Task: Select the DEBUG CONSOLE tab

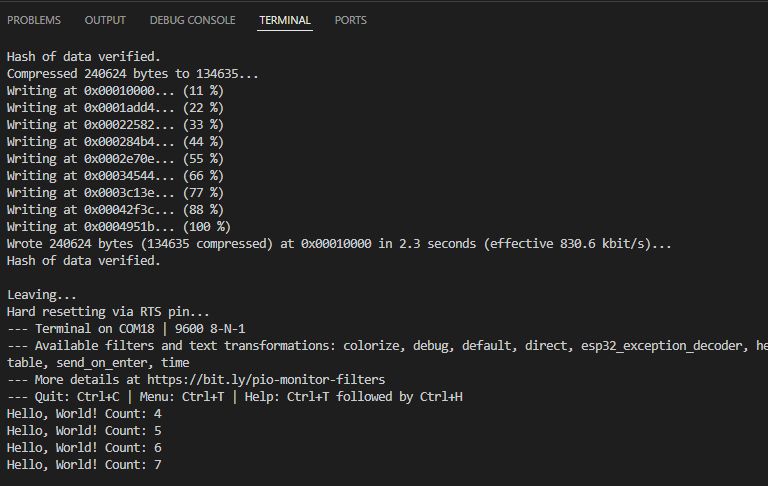Action: 192,20
